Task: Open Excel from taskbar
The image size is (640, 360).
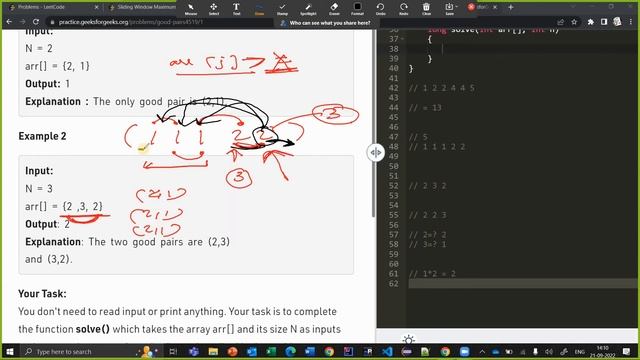Action: (271, 351)
